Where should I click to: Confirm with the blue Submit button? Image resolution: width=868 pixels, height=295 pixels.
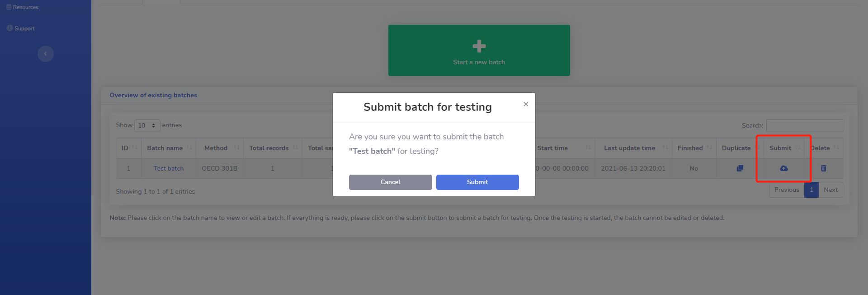[477, 182]
